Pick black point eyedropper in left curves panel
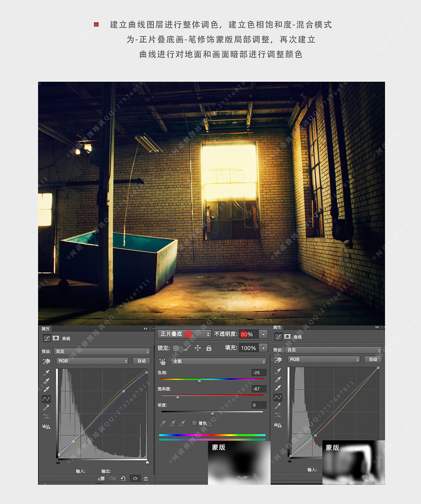The height and width of the screenshot is (504, 421). point(47,372)
